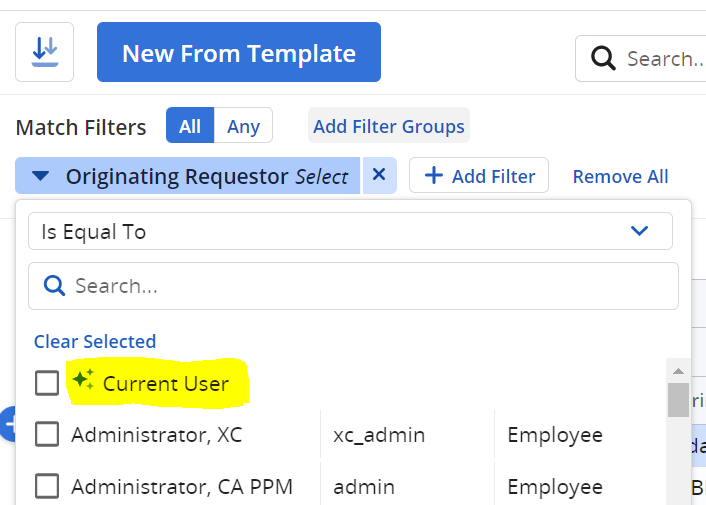Click Add Filter Groups button

(388, 127)
